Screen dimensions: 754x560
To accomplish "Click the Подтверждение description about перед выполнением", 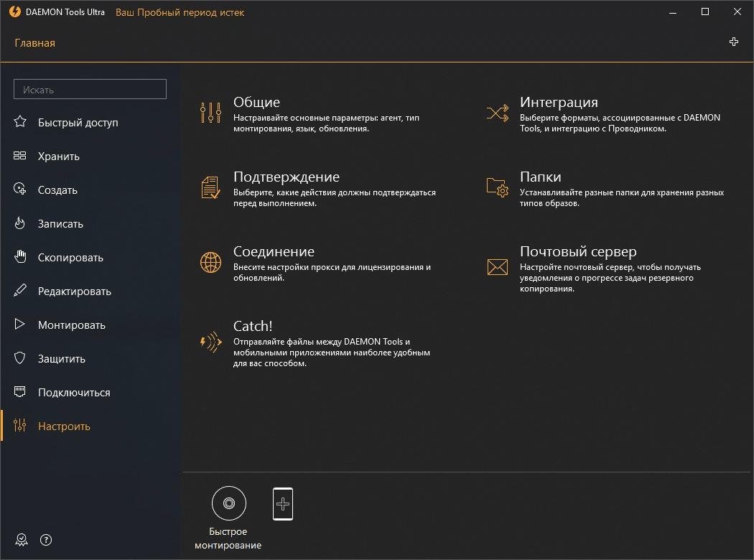I will 334,197.
